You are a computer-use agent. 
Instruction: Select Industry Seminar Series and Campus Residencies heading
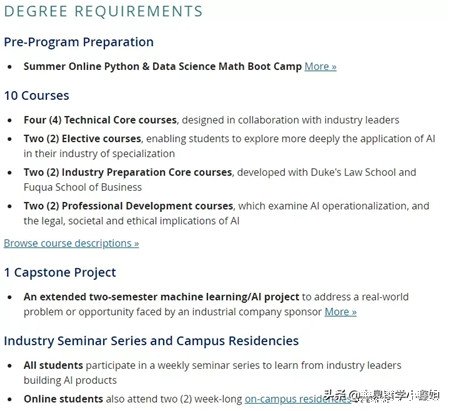point(151,341)
